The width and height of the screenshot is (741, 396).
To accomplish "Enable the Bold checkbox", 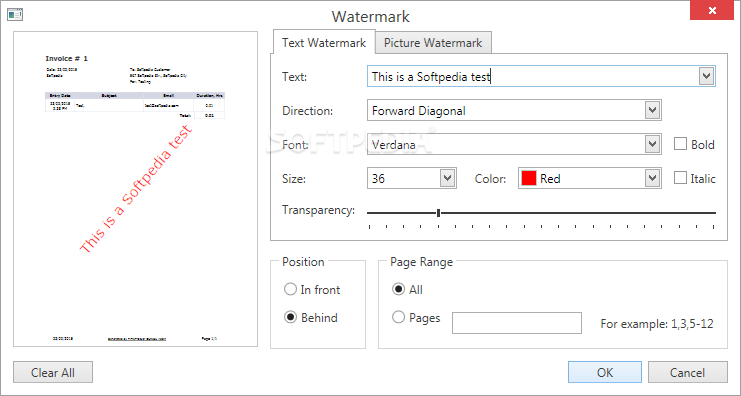I will [x=680, y=144].
